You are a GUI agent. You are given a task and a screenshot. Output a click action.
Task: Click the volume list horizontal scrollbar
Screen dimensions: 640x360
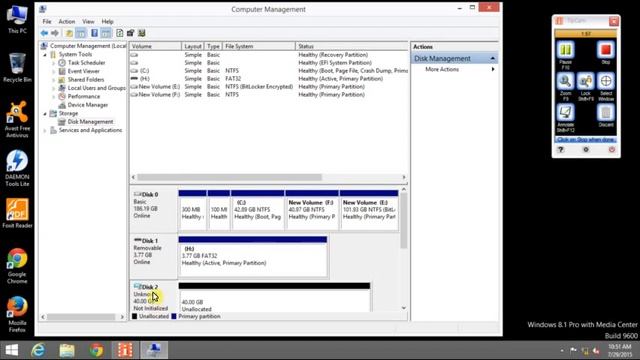[229, 177]
